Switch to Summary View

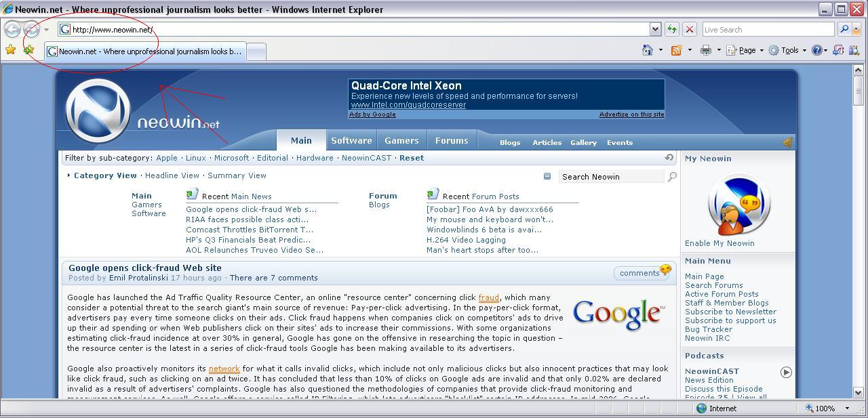237,175
